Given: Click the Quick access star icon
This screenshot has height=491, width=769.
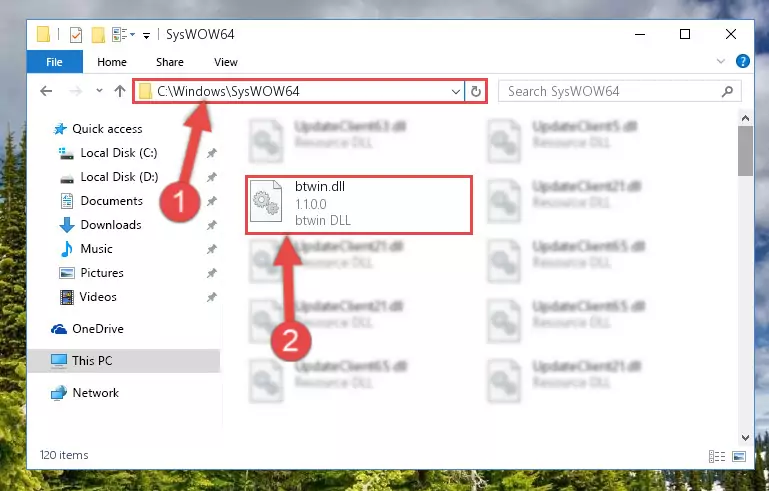Looking at the screenshot, I should (60, 129).
